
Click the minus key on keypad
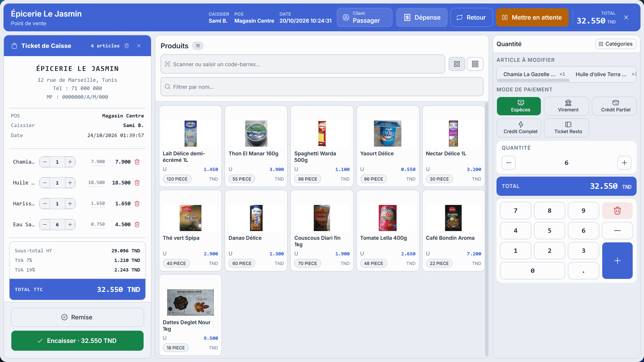617,231
